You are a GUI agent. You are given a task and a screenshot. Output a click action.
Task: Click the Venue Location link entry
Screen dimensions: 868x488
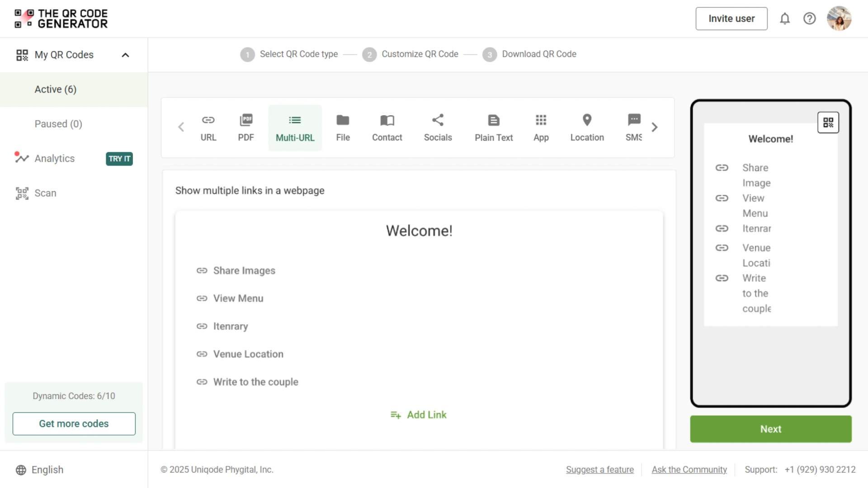tap(240, 354)
